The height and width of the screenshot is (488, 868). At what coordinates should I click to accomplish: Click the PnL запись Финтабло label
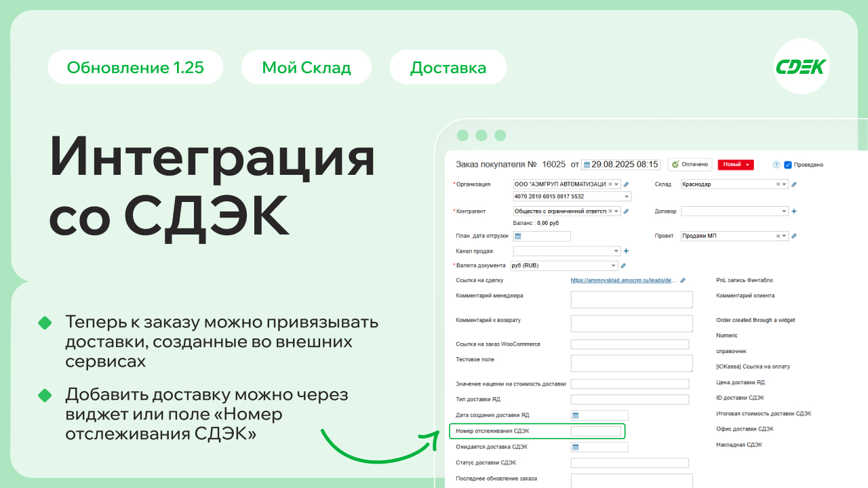(745, 280)
